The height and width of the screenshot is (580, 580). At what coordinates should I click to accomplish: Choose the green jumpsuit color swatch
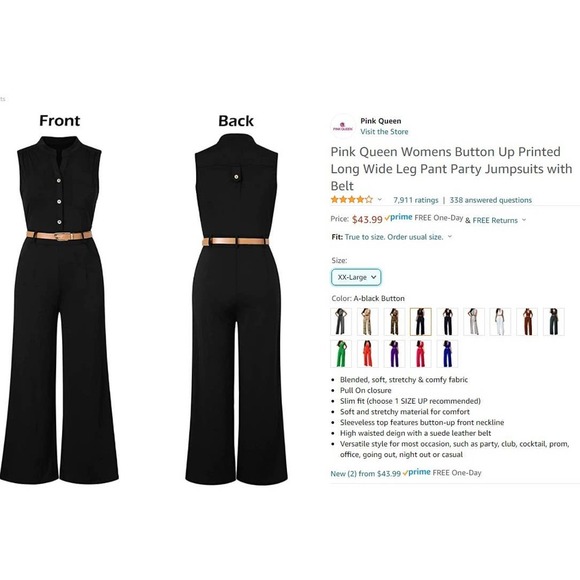point(341,354)
